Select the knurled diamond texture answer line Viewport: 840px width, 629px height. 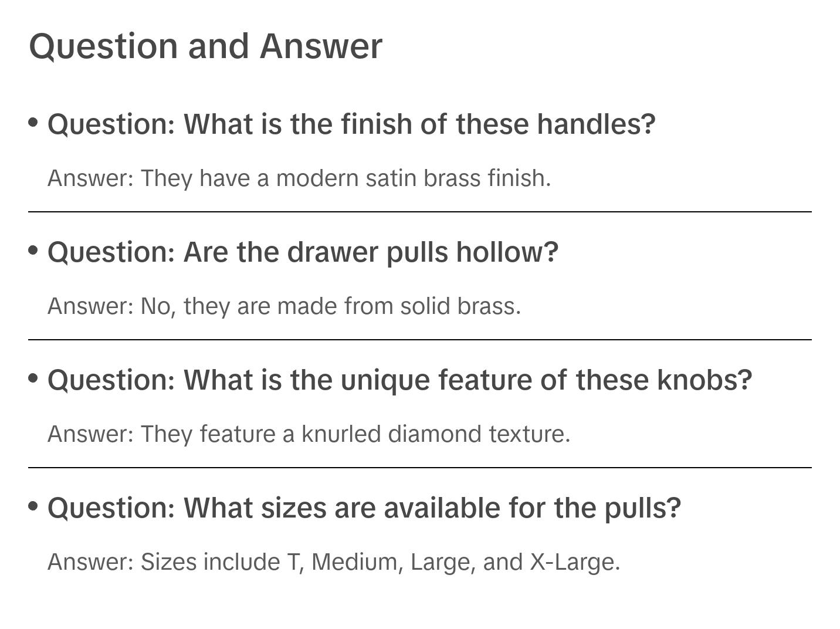(x=309, y=434)
